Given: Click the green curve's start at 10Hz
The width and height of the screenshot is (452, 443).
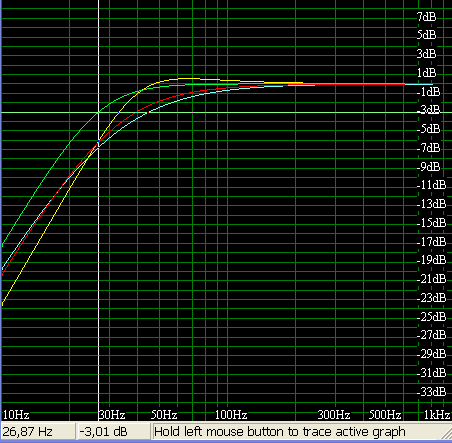Looking at the screenshot, I should pos(2,245).
